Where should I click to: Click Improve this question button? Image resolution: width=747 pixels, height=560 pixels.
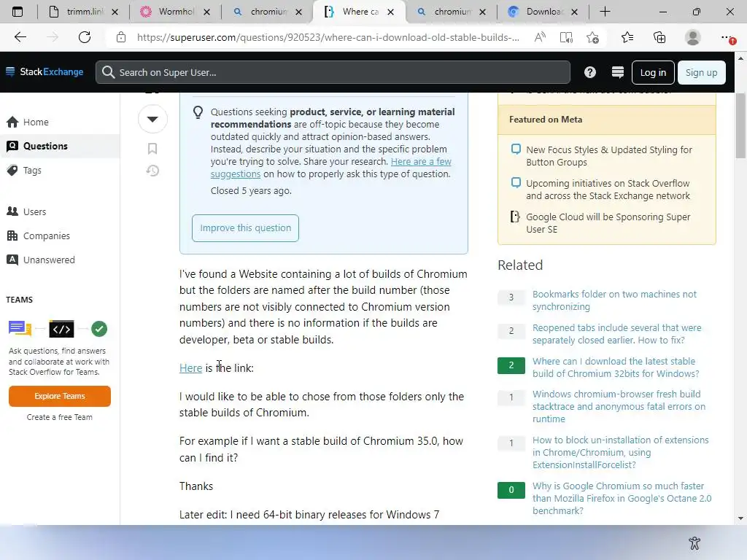(x=245, y=228)
